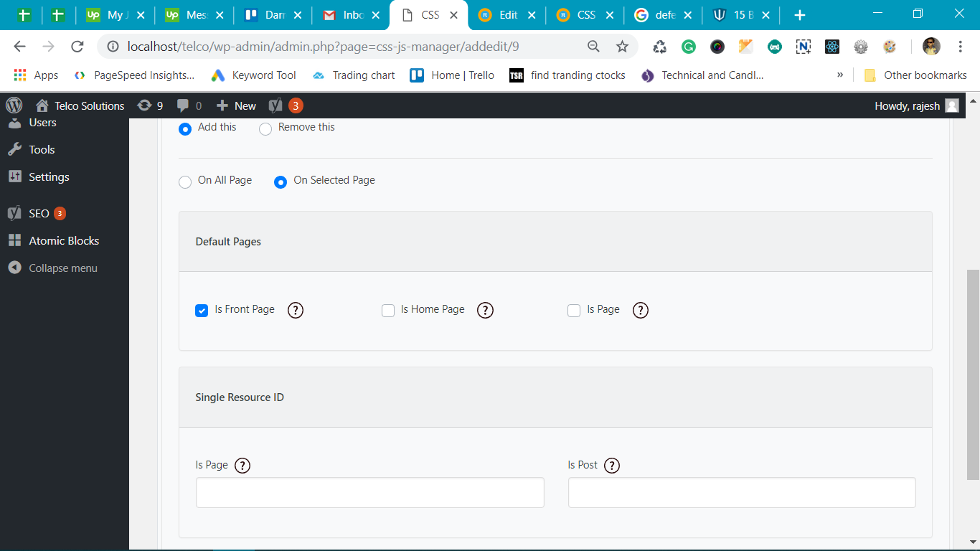Focus the Is Page resource ID field
This screenshot has height=551, width=980.
(369, 493)
